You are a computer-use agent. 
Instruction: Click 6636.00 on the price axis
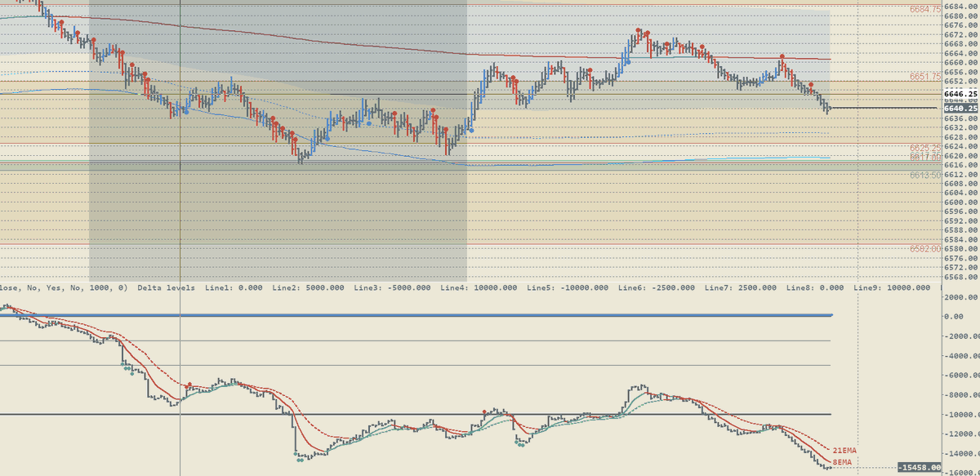click(x=960, y=118)
